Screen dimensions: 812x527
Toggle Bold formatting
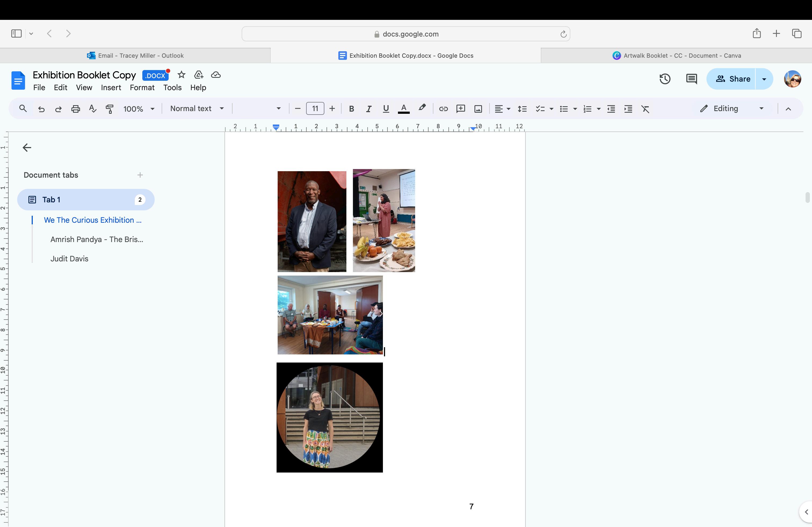click(x=351, y=109)
